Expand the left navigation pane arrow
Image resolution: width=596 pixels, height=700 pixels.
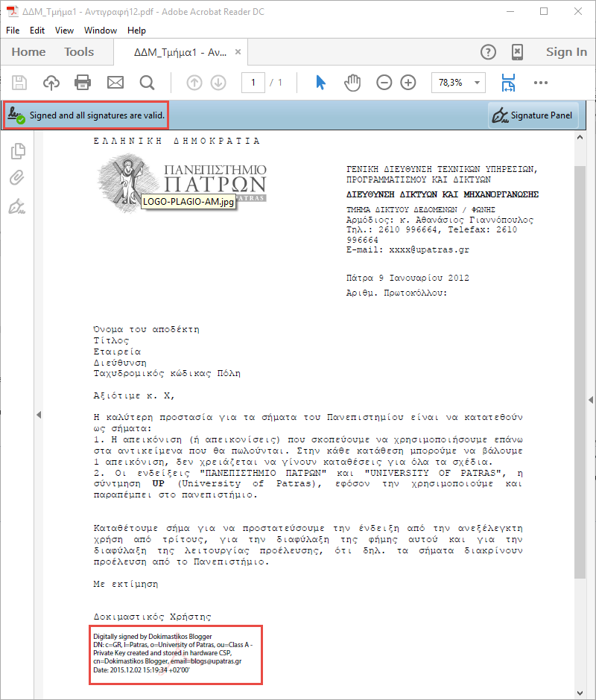pyautogui.click(x=39, y=415)
